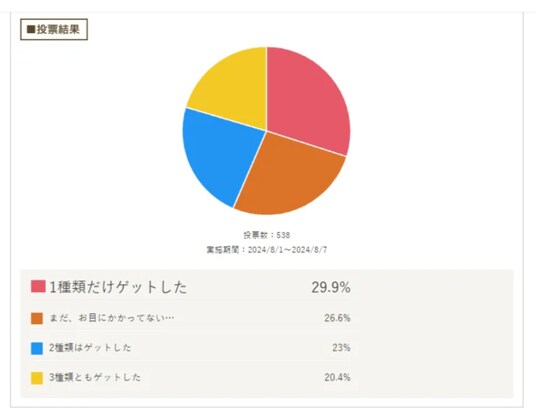Select the 投票結果 heading label
This screenshot has width=536, height=419.
pos(58,30)
